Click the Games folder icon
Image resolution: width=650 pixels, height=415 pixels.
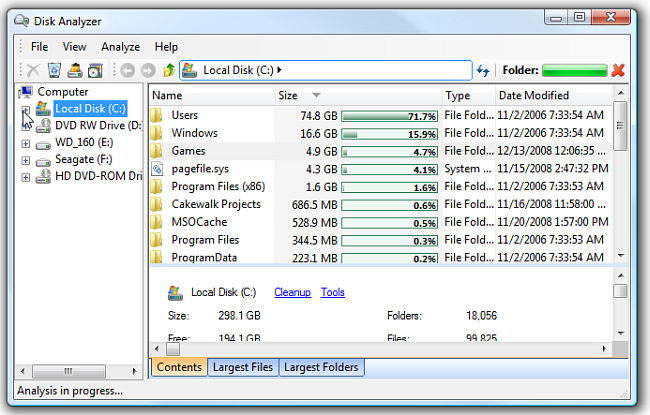coord(157,151)
